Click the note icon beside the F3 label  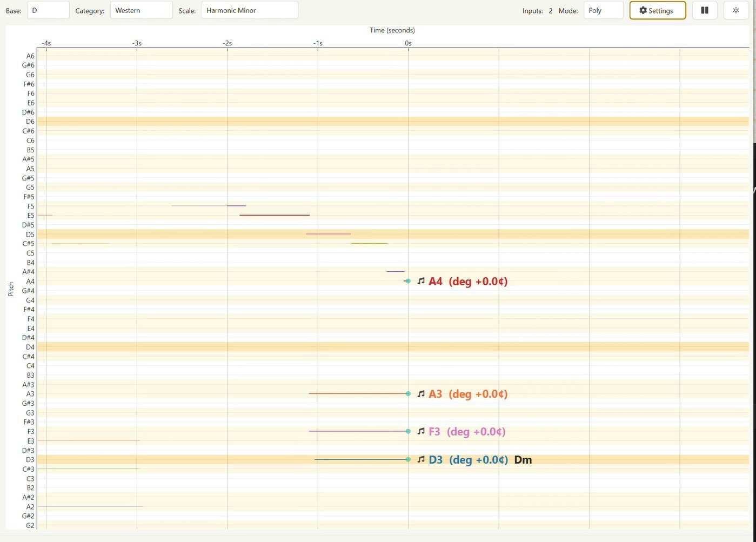pos(421,431)
